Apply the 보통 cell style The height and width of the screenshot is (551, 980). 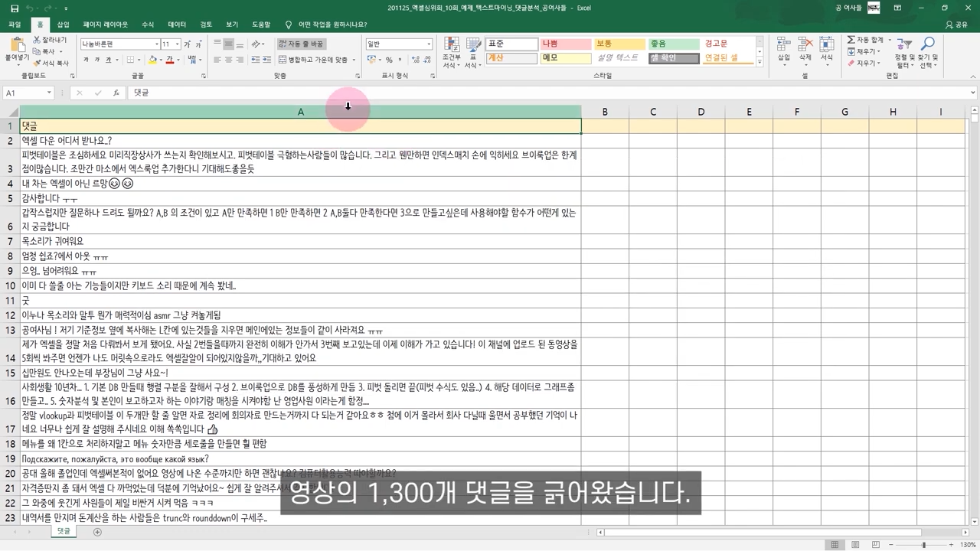point(619,44)
